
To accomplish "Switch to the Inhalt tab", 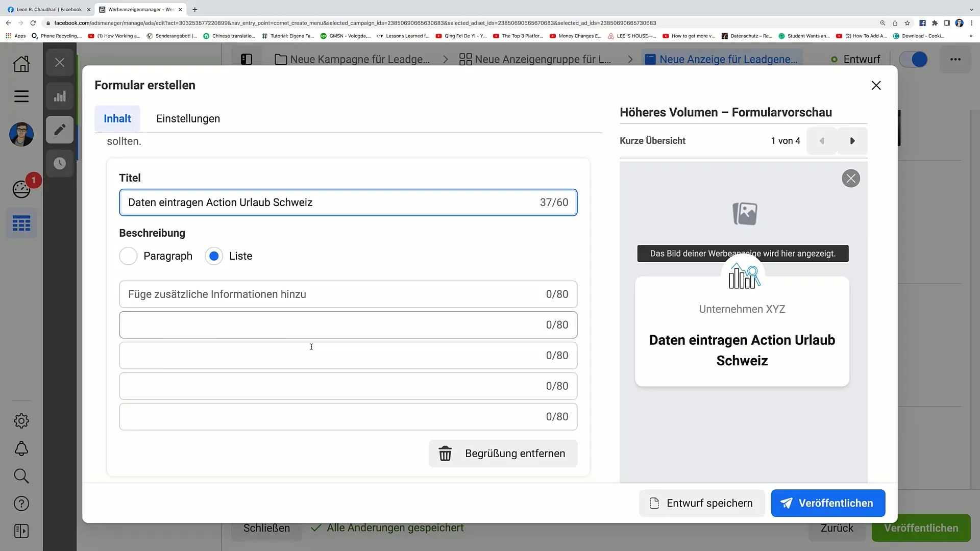I will (x=117, y=118).
